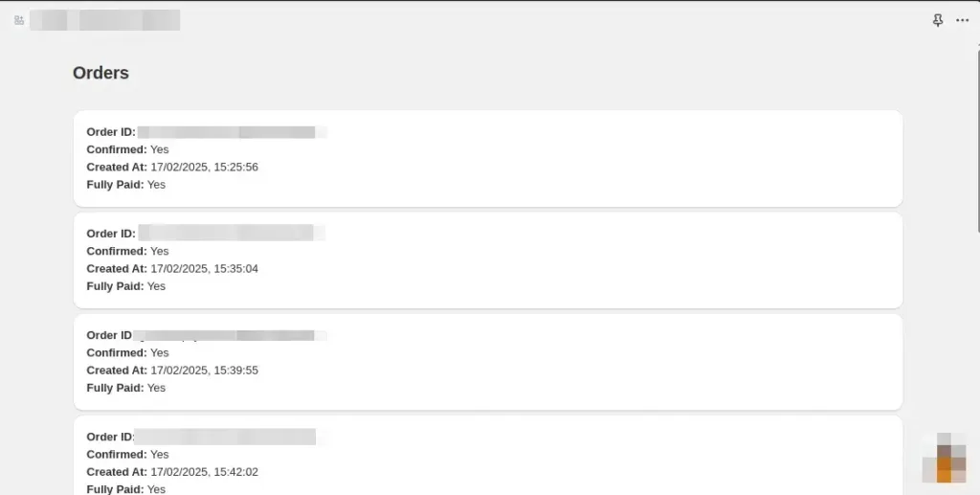
Task: Click Confirmed status in the 15:35:04 order
Action: click(x=159, y=252)
